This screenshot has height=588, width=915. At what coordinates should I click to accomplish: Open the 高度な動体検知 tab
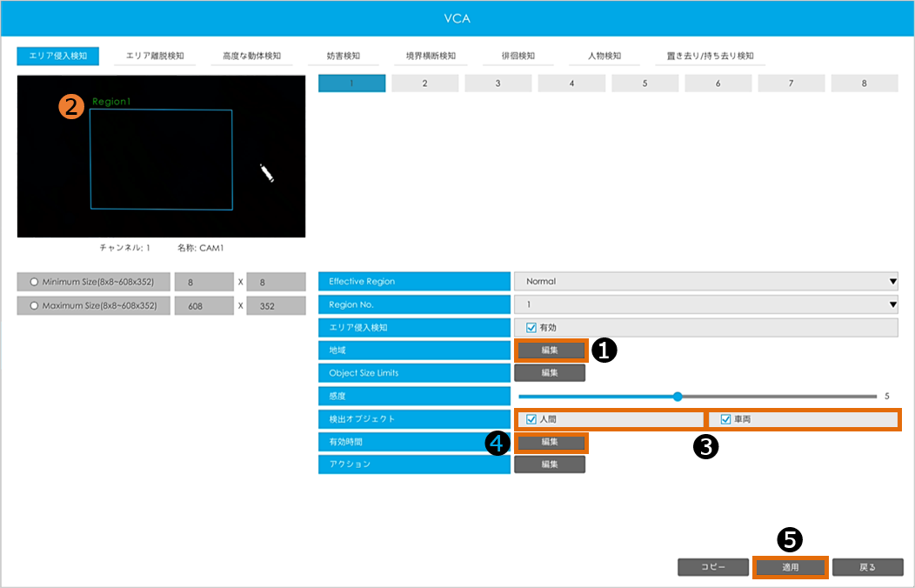251,57
